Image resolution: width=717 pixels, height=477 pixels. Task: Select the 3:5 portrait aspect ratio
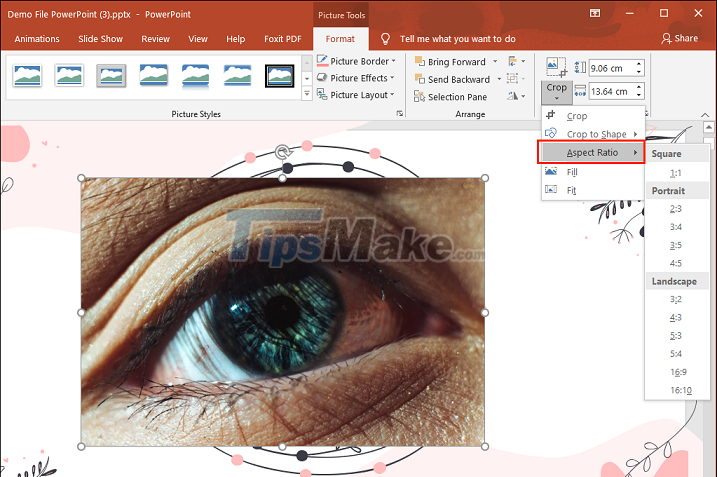(676, 245)
